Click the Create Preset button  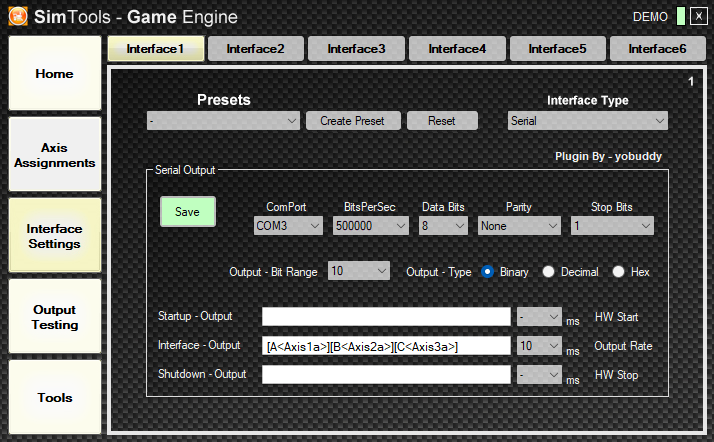353,121
